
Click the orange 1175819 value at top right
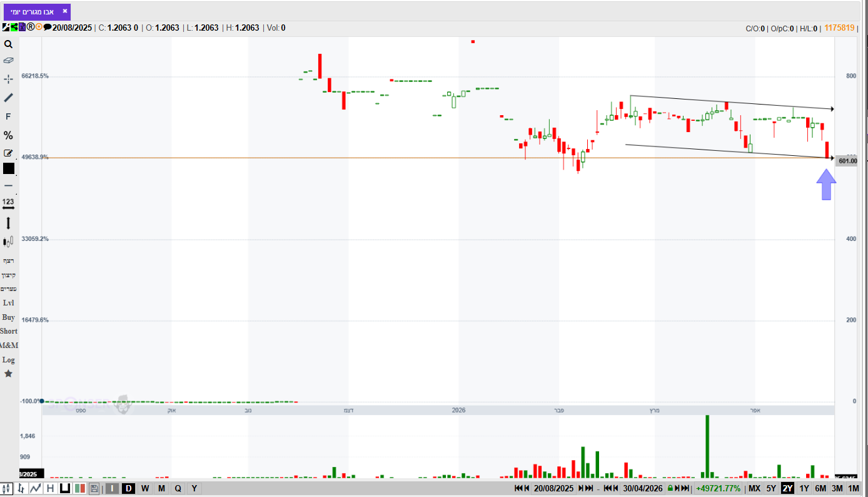tap(839, 28)
